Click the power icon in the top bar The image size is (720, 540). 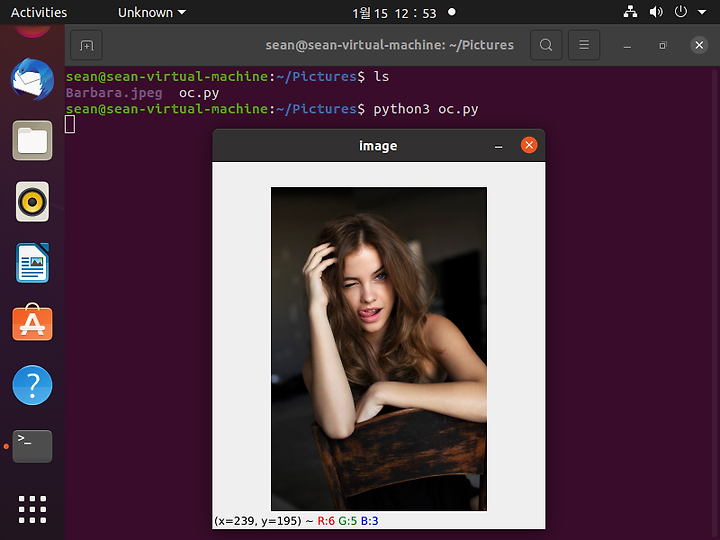[x=681, y=11]
